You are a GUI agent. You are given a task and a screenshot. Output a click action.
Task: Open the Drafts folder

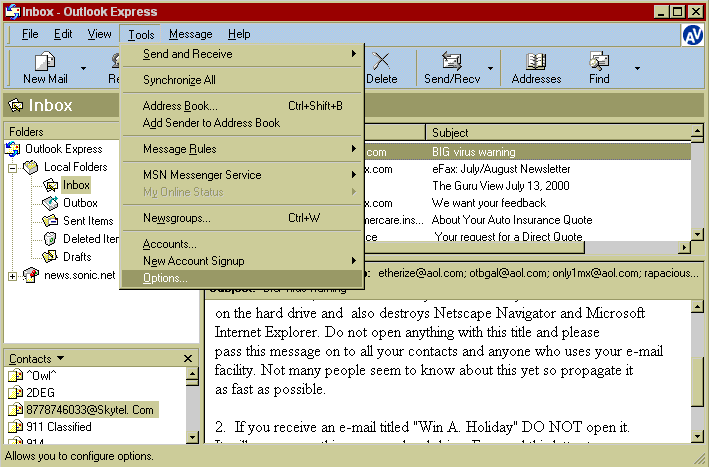(x=77, y=257)
